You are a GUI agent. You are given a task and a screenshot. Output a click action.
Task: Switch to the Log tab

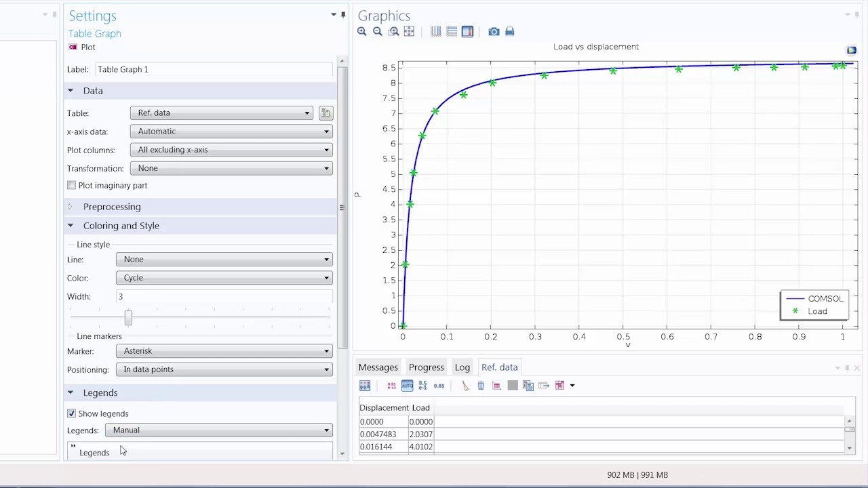pos(462,367)
